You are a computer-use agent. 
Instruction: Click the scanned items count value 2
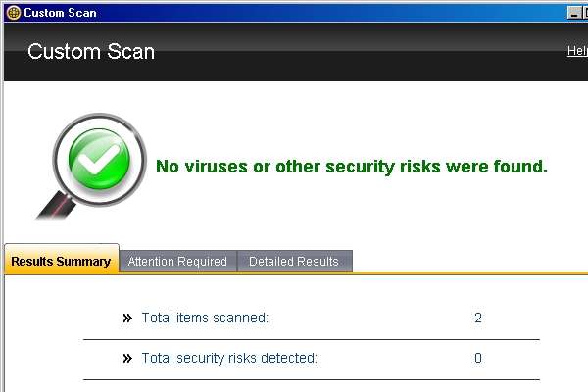tap(478, 318)
